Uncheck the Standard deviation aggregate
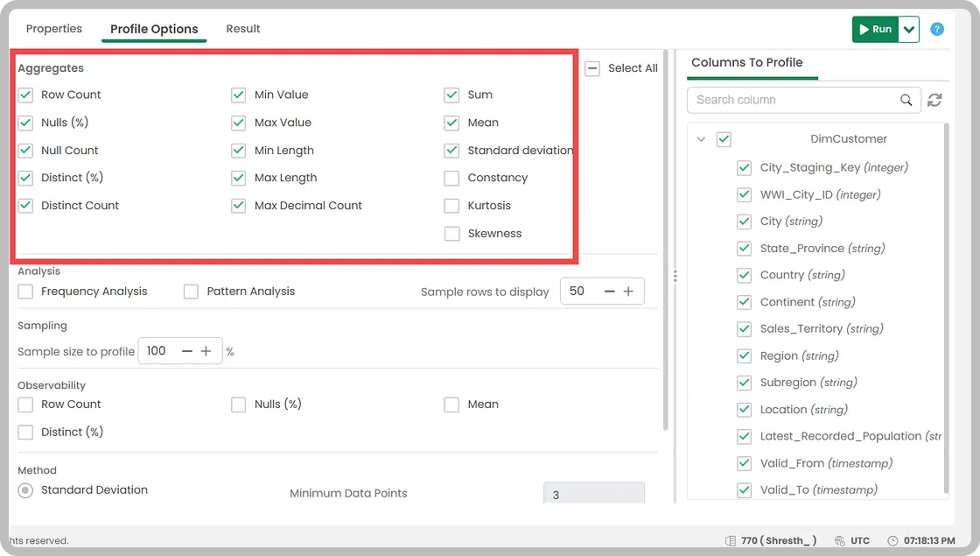The width and height of the screenshot is (980, 556). [x=451, y=151]
